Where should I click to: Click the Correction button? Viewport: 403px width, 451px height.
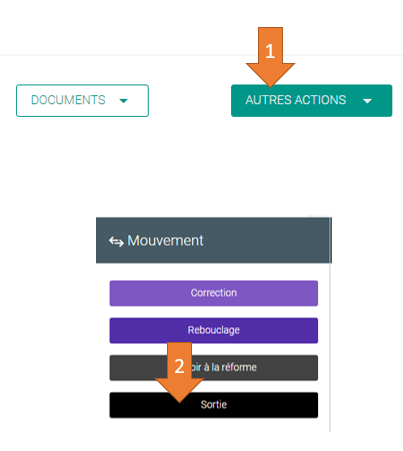coord(214,293)
